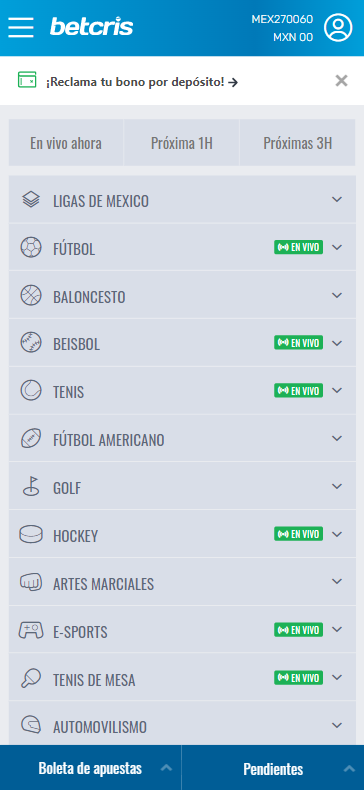Expand the Fútbol Americano chevron
364x790 pixels.
tap(337, 438)
